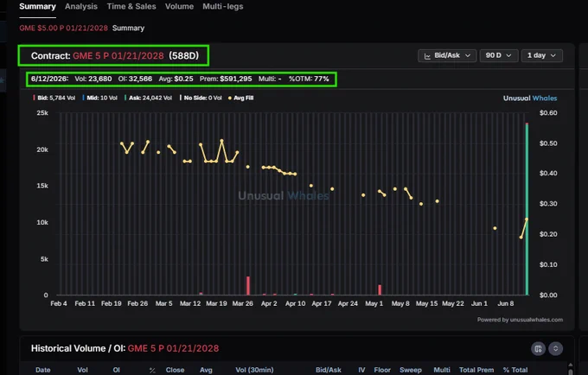
Task: Open the Bid/Ask chart type dropdown
Action: (x=447, y=55)
